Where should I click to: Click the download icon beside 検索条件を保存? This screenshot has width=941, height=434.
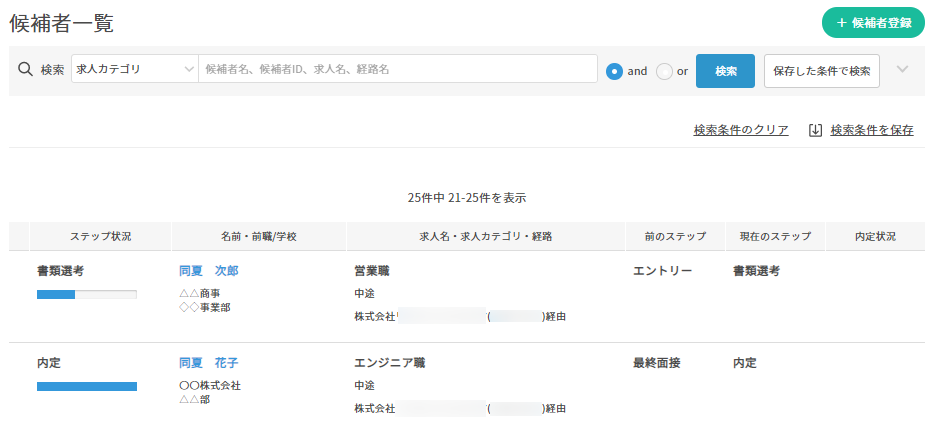[815, 130]
